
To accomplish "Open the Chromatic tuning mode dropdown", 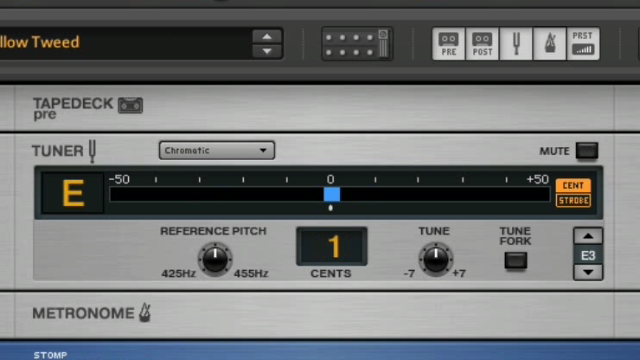I will [x=217, y=151].
